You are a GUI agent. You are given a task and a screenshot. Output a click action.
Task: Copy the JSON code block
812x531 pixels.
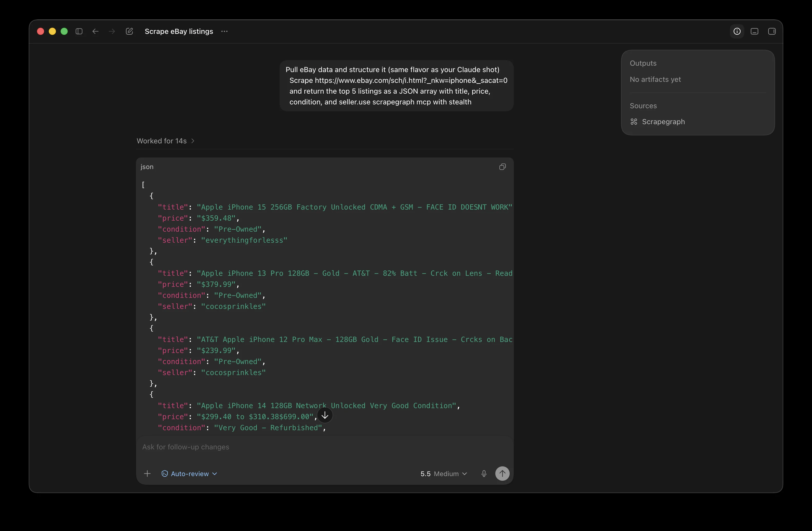502,167
